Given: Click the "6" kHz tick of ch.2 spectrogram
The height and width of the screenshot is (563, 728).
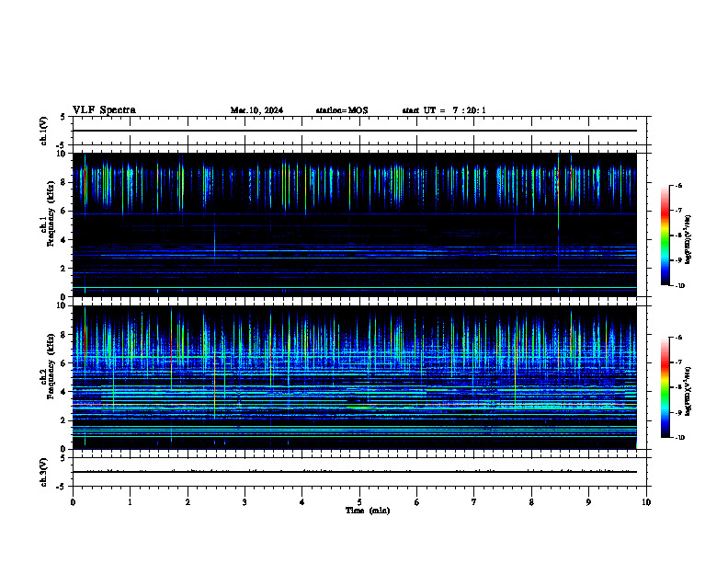Looking at the screenshot, I should [64, 363].
